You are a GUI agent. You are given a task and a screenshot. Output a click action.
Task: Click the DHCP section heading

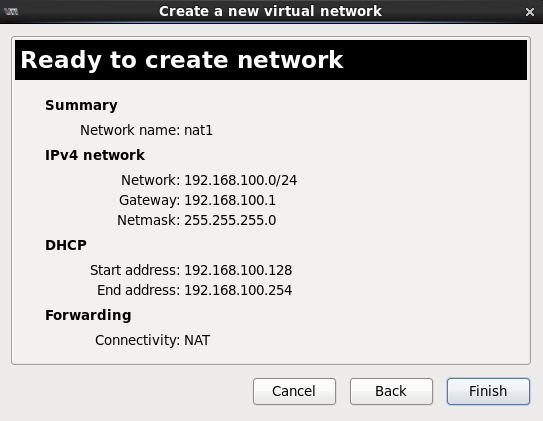[x=66, y=245]
